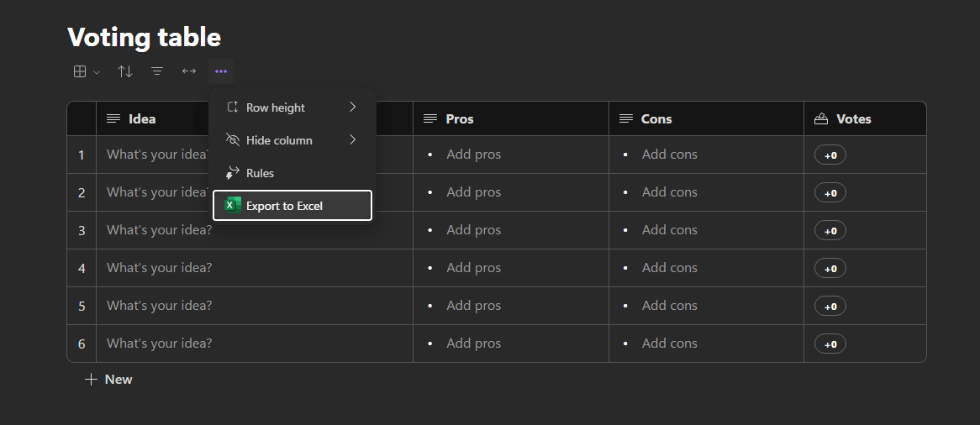The image size is (980, 425).
Task: Open the table view switcher icon
Action: click(x=80, y=72)
